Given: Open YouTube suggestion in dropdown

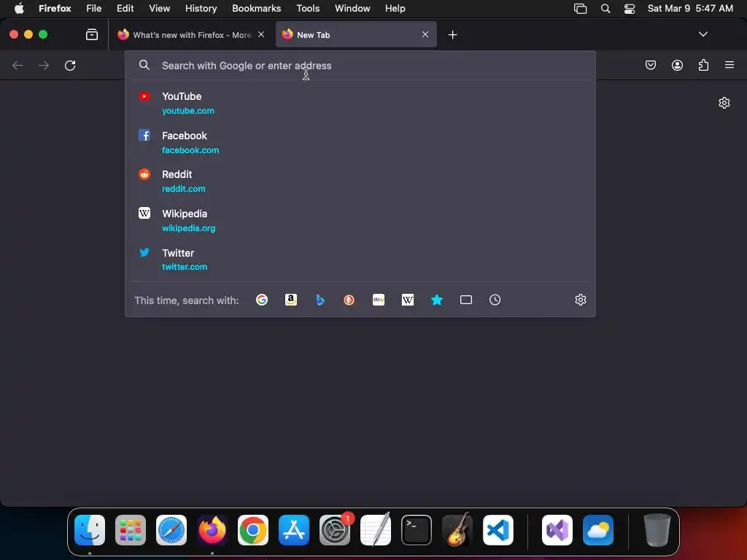Looking at the screenshot, I should (x=360, y=104).
